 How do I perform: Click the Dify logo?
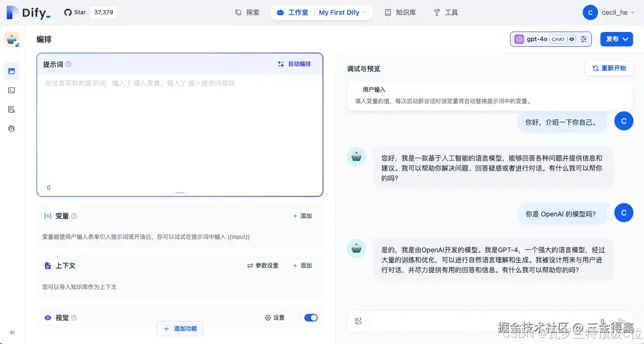(x=29, y=13)
